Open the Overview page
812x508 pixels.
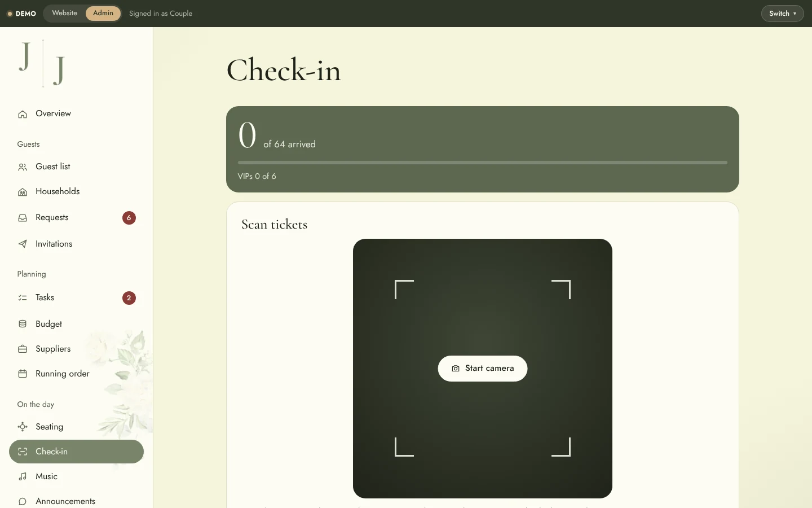[76, 113]
